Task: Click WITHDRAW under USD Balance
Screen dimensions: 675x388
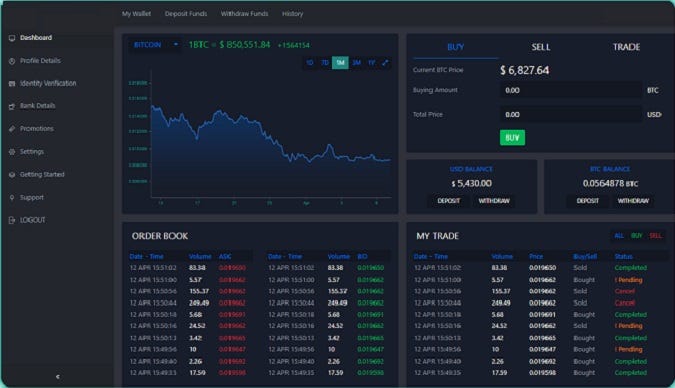Action: [x=494, y=201]
